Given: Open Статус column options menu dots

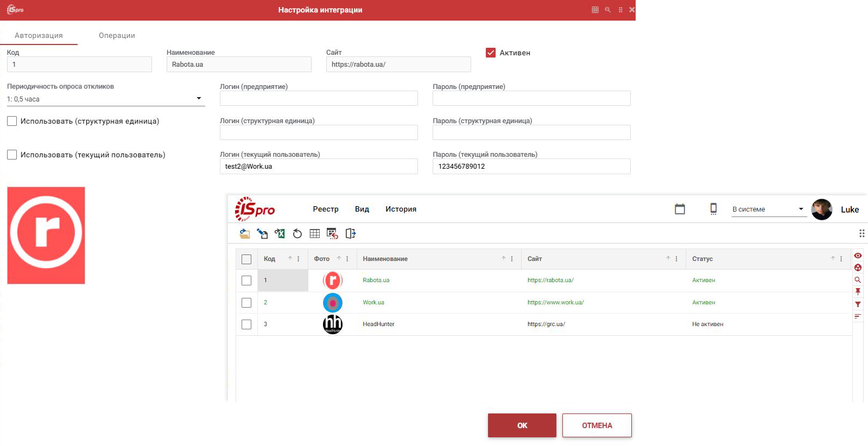Looking at the screenshot, I should (x=841, y=259).
